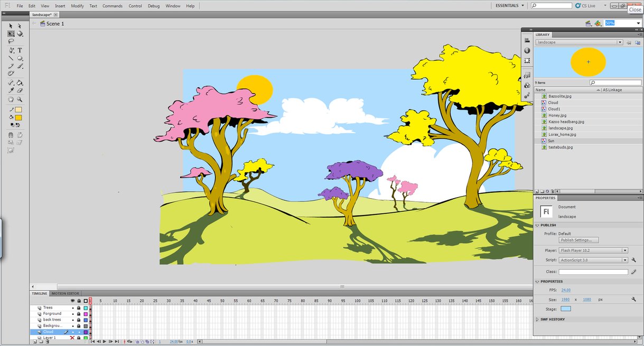Image resolution: width=644 pixels, height=346 pixels.
Task: Click the document Class input field
Action: 593,272
